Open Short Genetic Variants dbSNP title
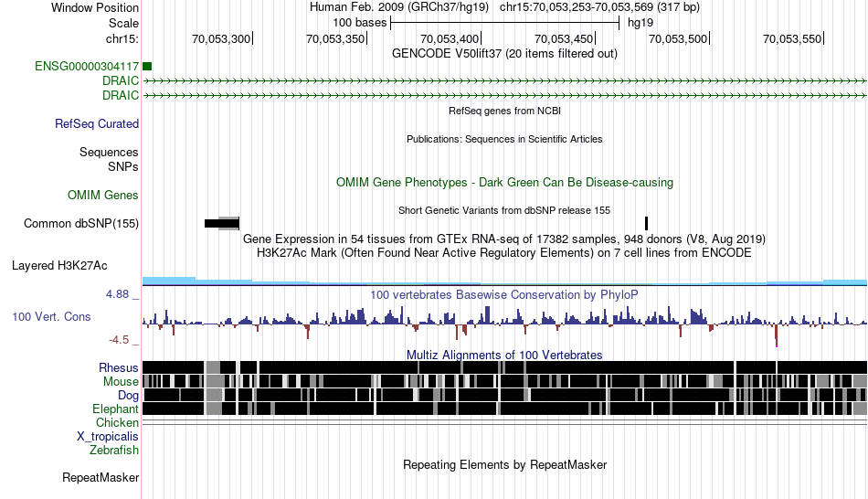 tap(504, 210)
